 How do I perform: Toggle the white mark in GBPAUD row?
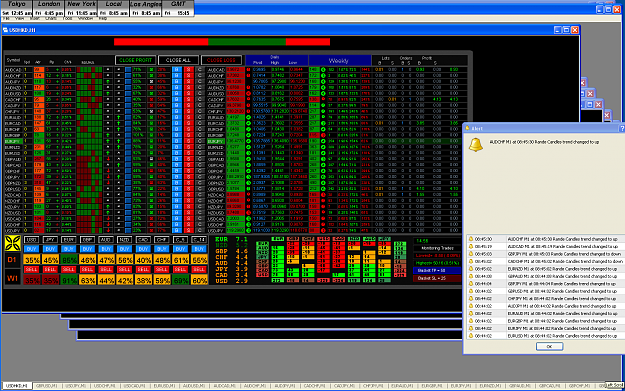[151, 159]
